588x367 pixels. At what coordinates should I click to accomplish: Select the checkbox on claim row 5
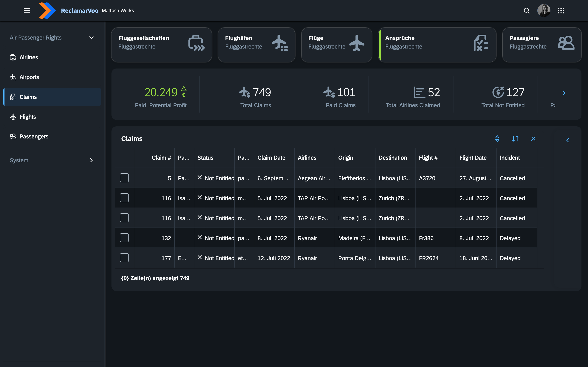(124, 178)
